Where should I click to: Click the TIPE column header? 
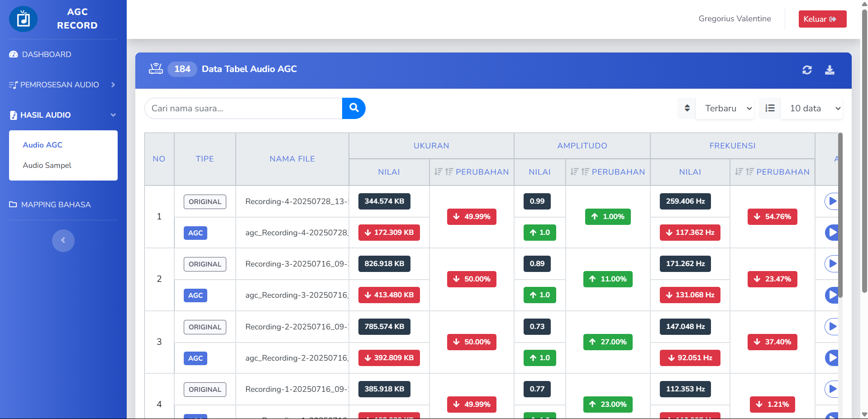[205, 159]
